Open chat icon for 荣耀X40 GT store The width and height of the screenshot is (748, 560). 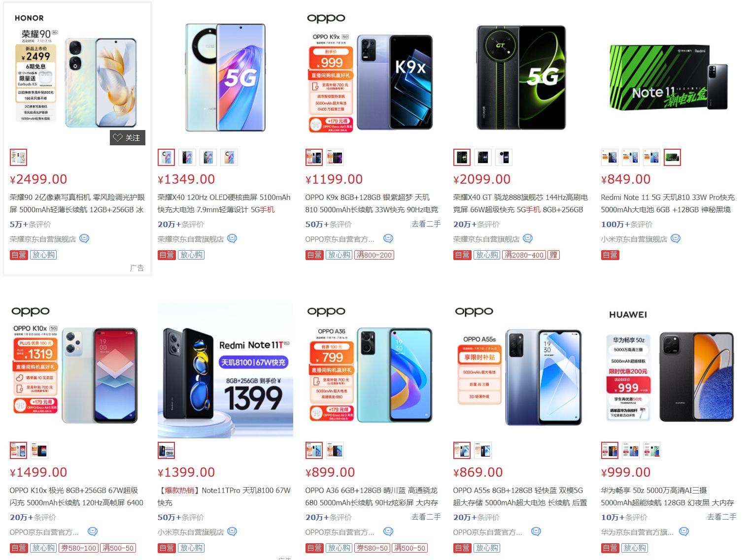point(528,239)
